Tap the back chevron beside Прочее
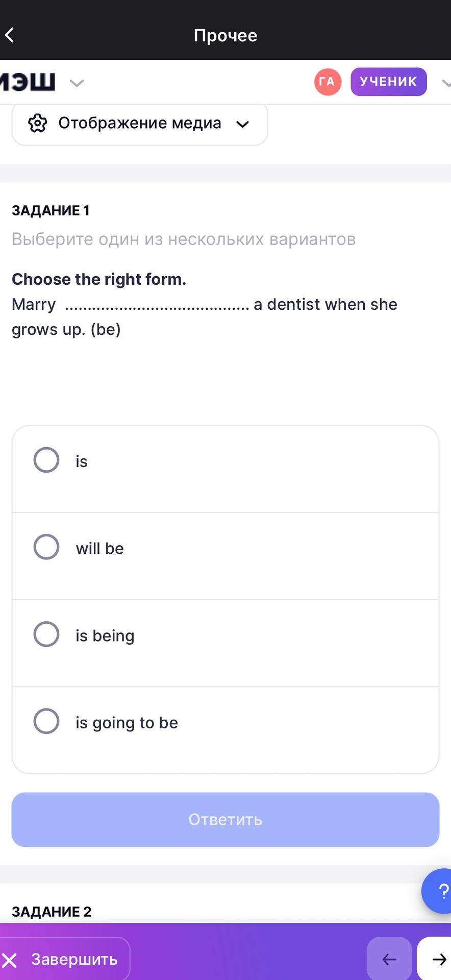Image resolution: width=451 pixels, height=980 pixels. (9, 35)
